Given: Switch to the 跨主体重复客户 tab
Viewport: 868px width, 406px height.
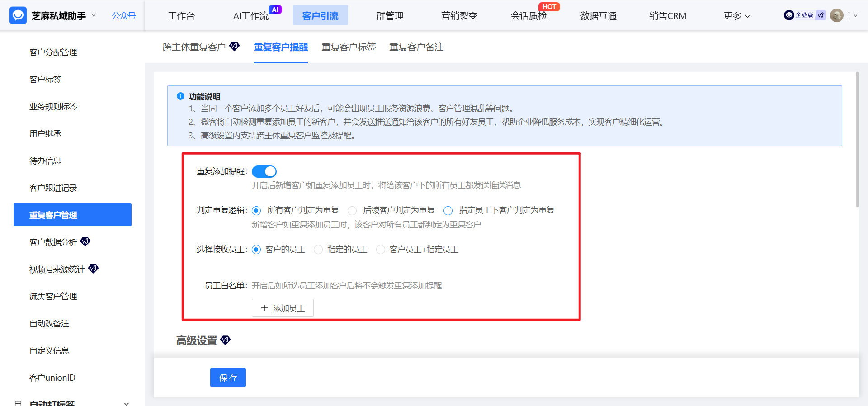Looking at the screenshot, I should (x=194, y=47).
